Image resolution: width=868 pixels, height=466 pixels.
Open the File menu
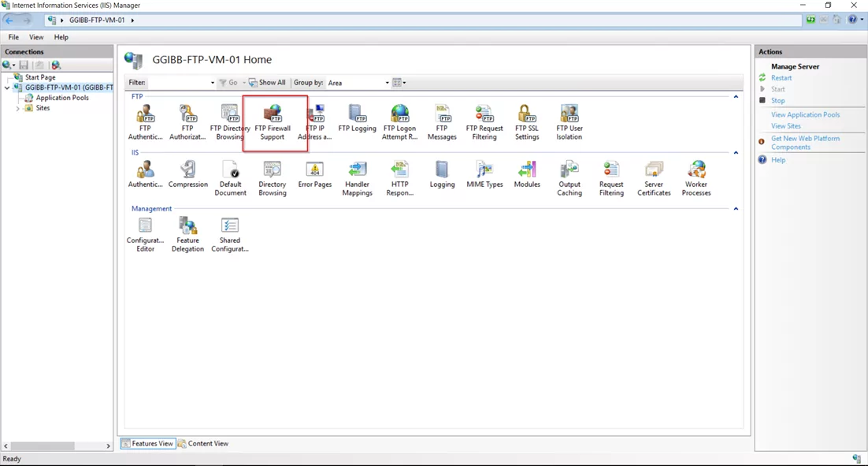(13, 37)
